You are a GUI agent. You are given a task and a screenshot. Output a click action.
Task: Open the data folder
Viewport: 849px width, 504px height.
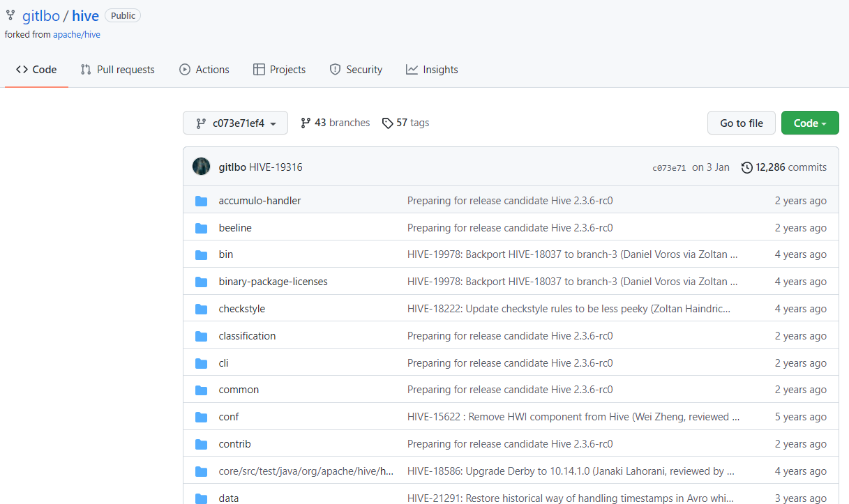(x=229, y=498)
